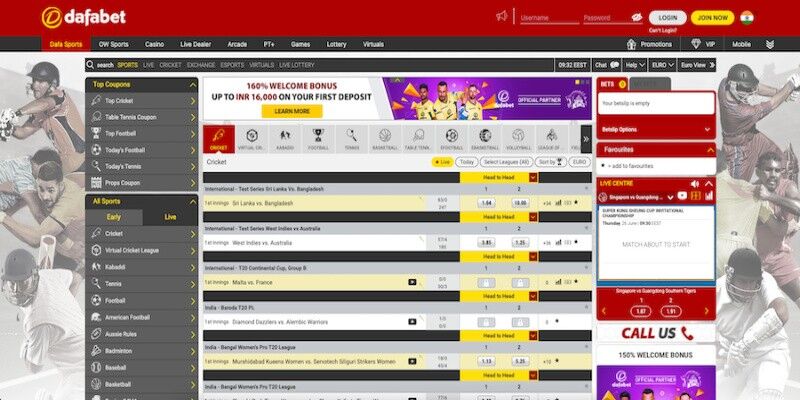The image size is (800, 400).
Task: Open the Chat bubble button
Action: (607, 65)
